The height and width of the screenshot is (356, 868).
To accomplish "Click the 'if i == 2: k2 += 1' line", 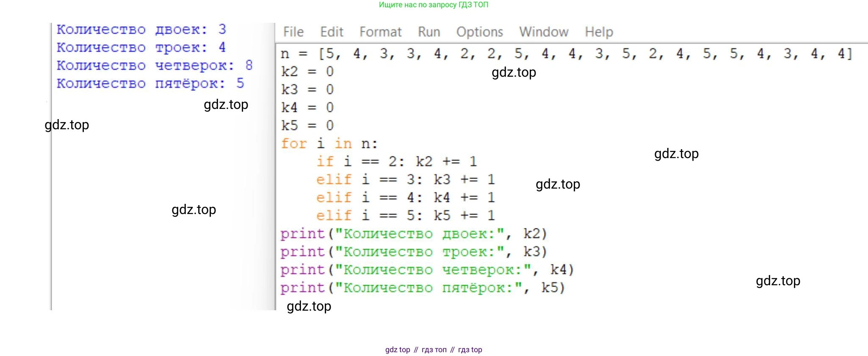I will 397,161.
